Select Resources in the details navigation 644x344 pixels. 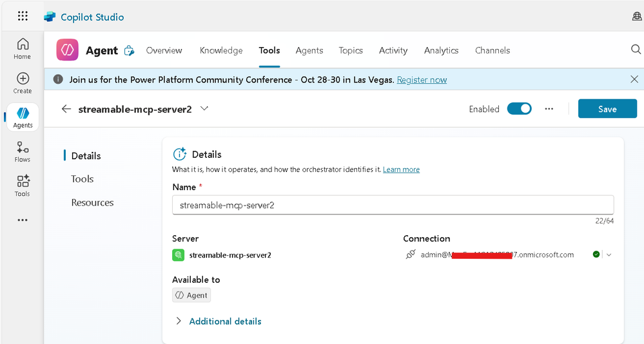[92, 202]
